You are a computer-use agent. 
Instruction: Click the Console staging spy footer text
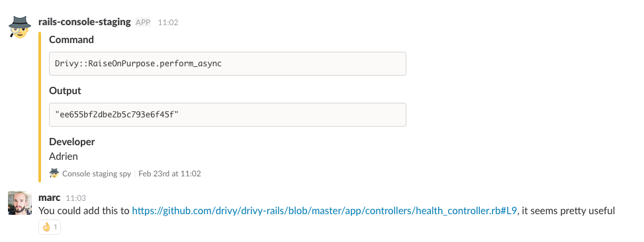[97, 174]
